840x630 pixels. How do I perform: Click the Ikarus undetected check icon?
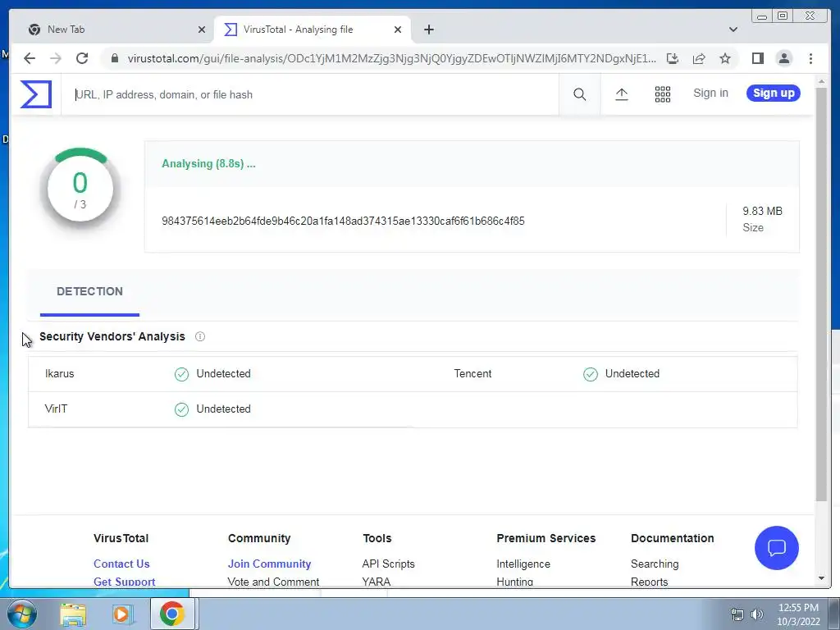181,374
